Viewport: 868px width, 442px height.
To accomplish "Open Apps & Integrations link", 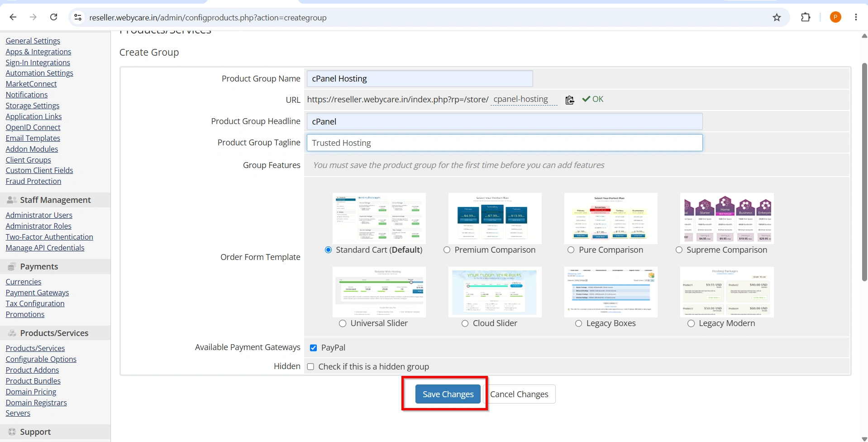I will pos(38,52).
